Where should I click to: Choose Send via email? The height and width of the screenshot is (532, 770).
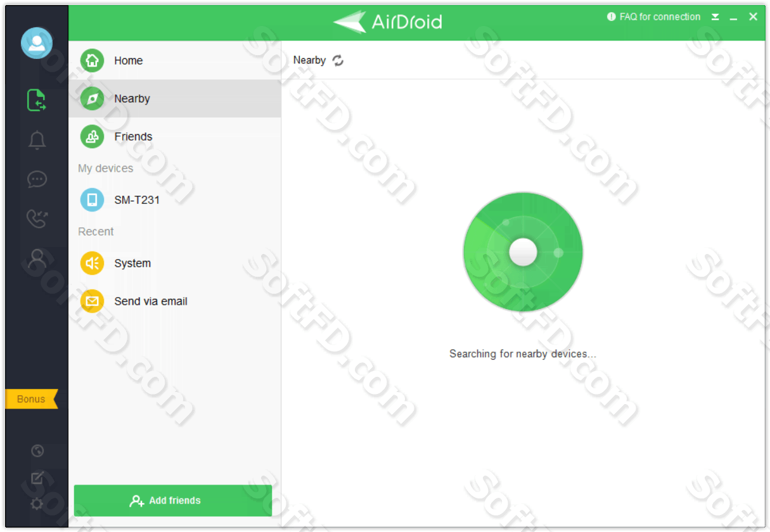pyautogui.click(x=174, y=301)
